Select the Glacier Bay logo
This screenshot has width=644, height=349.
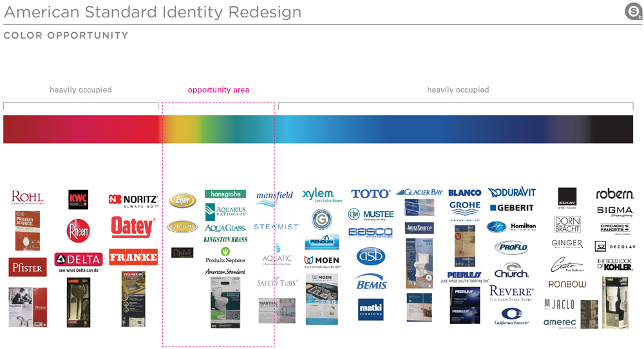point(419,192)
